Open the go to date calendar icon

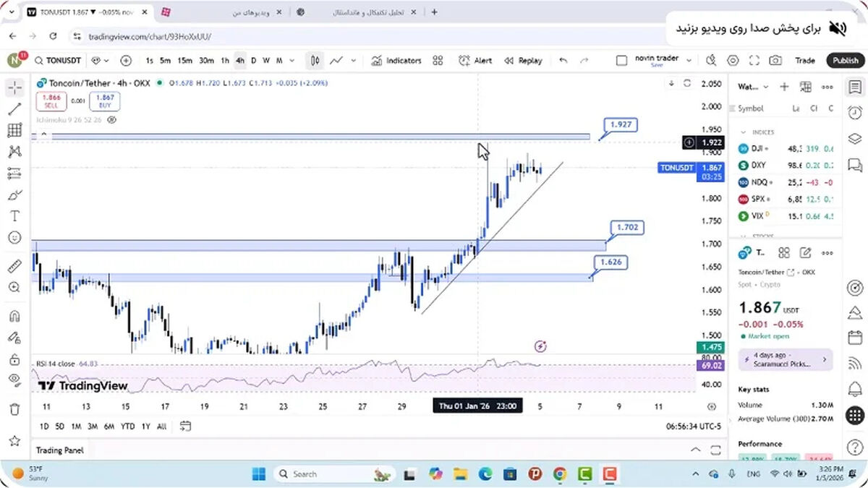click(x=186, y=426)
